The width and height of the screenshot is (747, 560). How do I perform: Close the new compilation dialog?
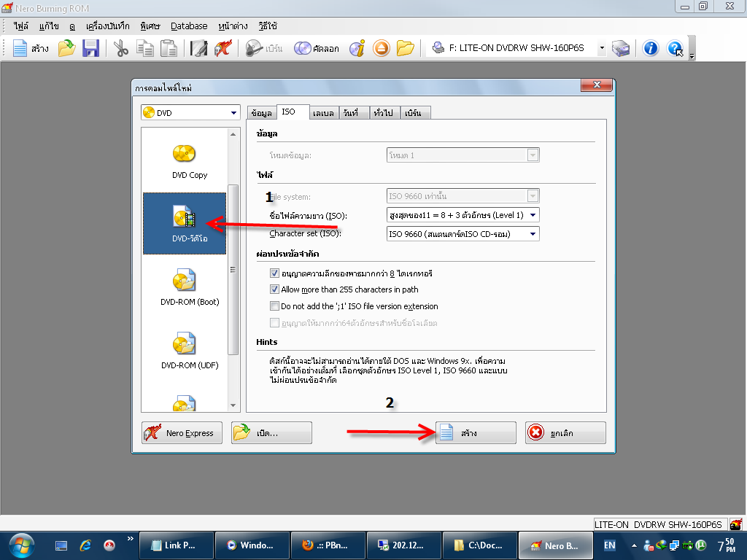597,85
